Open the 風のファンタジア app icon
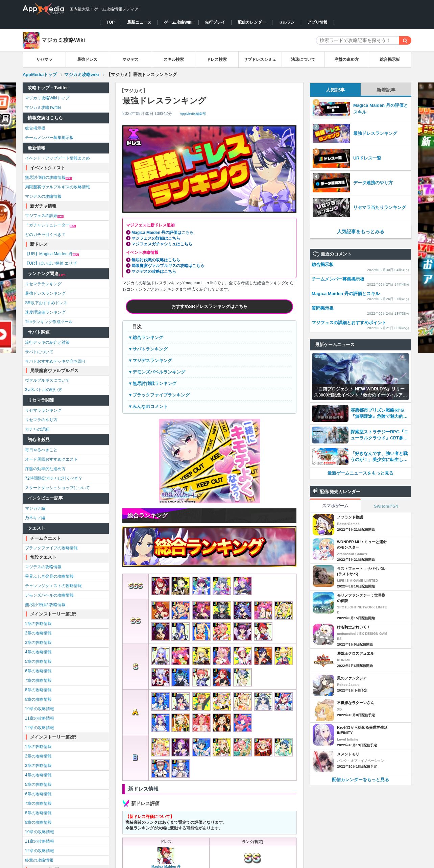 point(323,685)
